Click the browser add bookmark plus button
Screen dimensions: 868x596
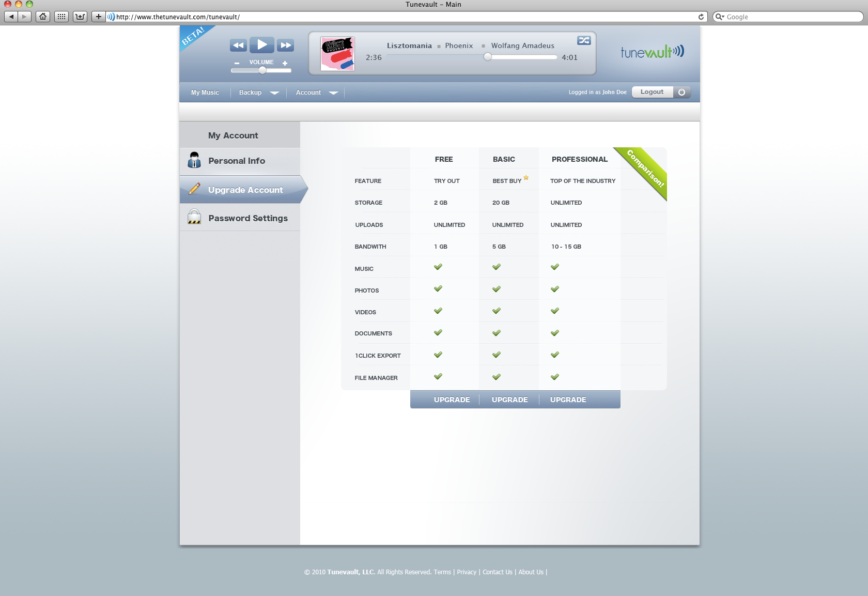pyautogui.click(x=99, y=17)
